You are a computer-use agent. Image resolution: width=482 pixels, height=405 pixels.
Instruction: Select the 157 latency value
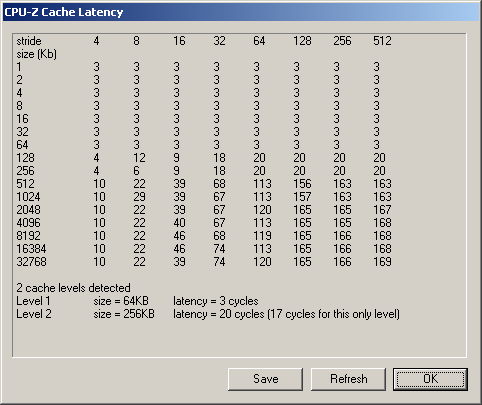[302, 197]
